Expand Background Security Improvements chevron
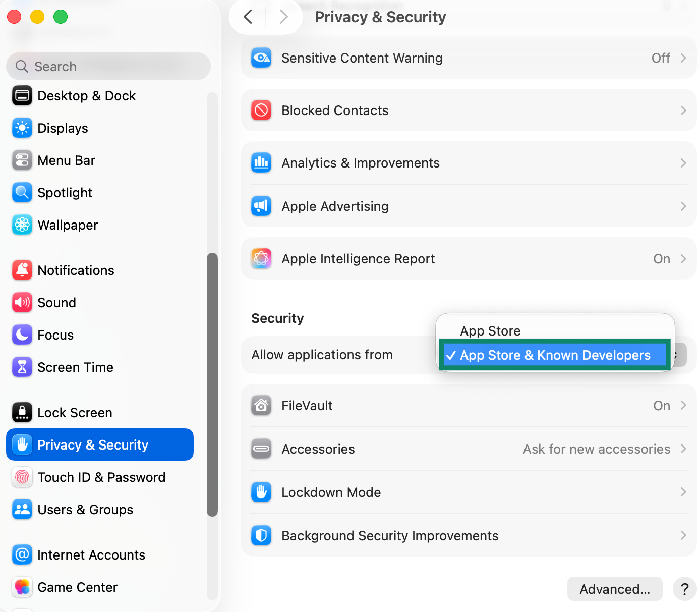 click(683, 535)
